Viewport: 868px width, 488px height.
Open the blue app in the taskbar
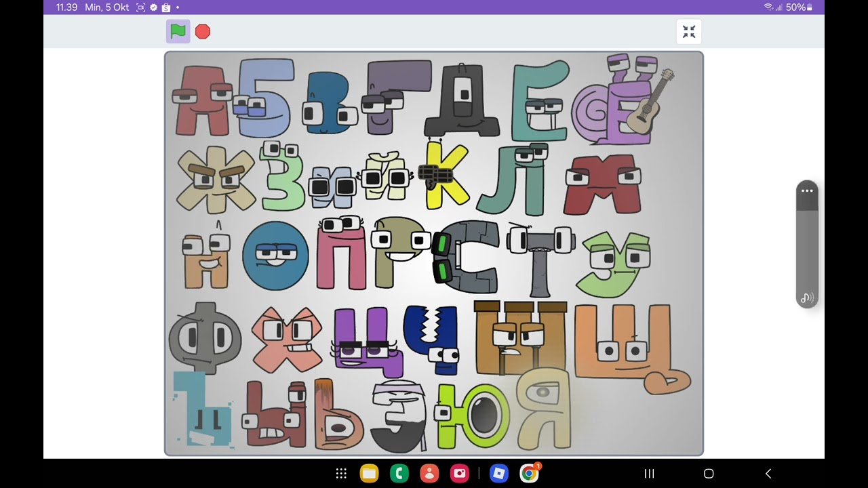pos(499,474)
